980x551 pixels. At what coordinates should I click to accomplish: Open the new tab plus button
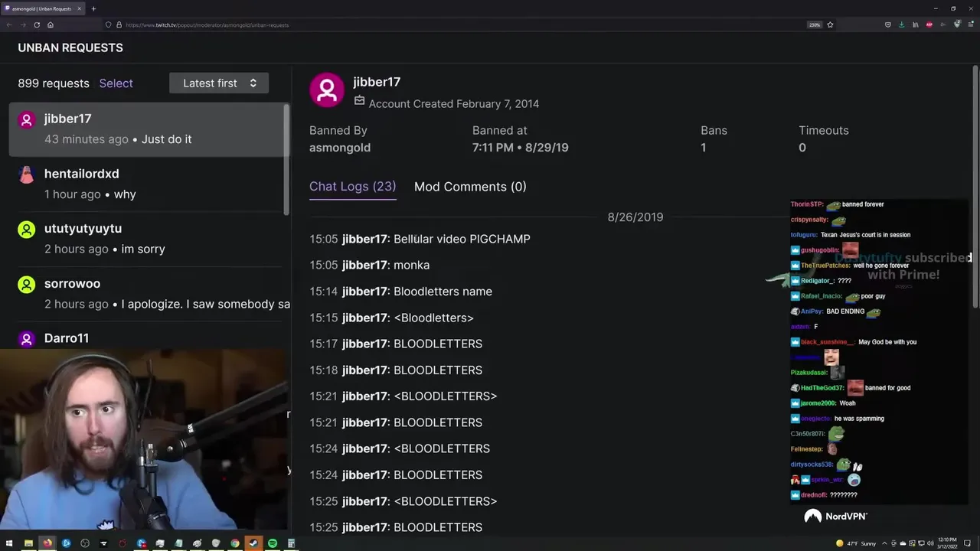click(x=93, y=8)
